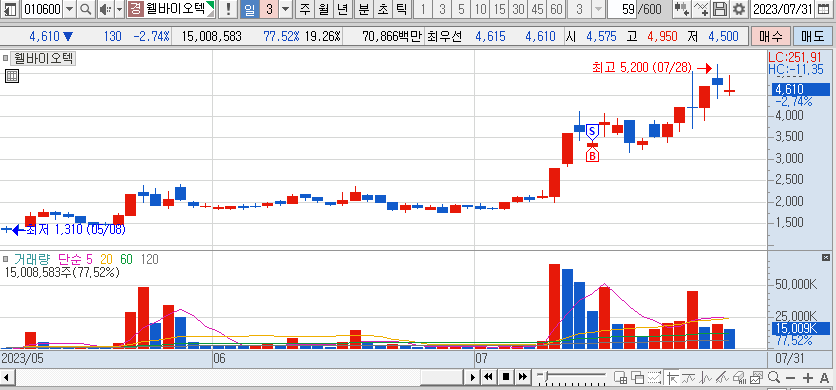836x390 pixels.
Task: Click the B buy signal marker on chart
Action: click(592, 156)
